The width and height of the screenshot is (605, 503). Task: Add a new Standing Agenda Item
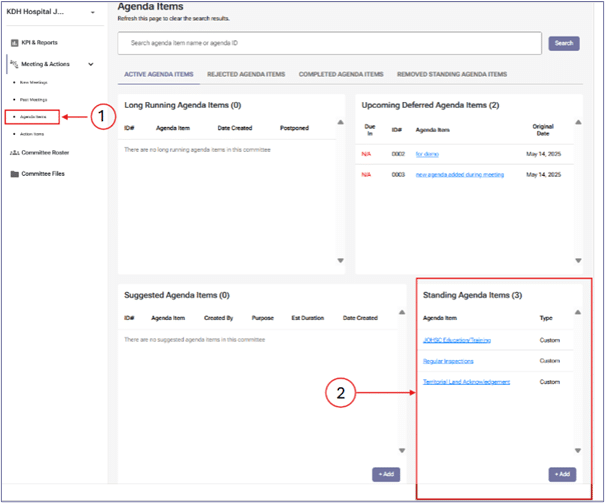pyautogui.click(x=562, y=474)
